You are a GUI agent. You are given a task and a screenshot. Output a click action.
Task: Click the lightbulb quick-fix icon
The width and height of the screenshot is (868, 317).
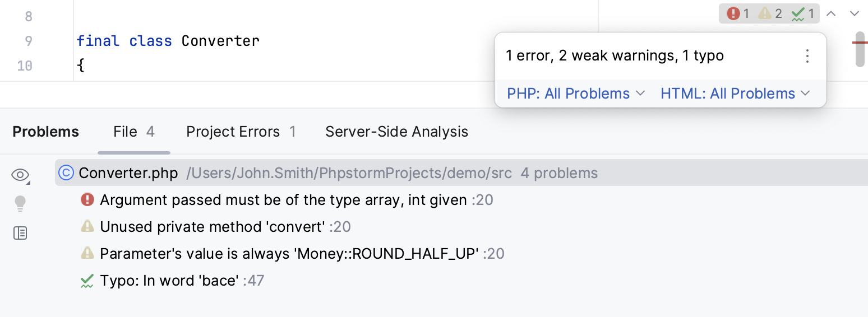(x=20, y=203)
